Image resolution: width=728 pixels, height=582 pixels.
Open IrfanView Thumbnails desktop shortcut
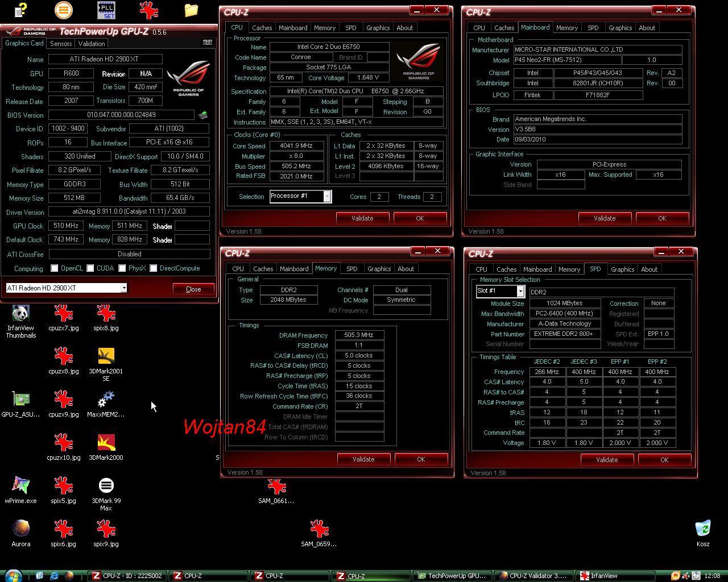(21, 322)
